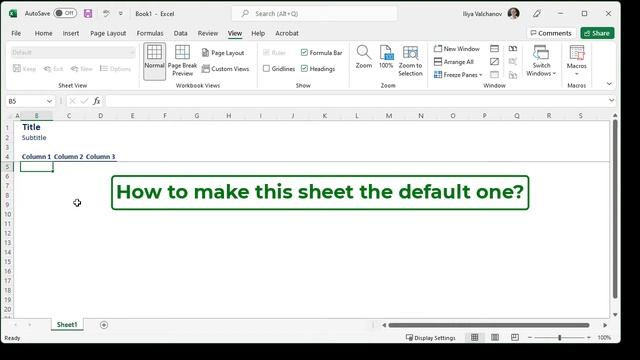Click the Column 3 header cell
Screen dimensions: 640x360
click(x=100, y=157)
